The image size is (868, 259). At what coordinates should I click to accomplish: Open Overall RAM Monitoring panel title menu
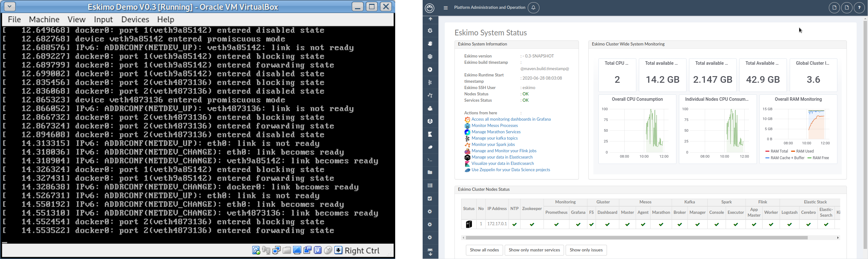click(798, 99)
